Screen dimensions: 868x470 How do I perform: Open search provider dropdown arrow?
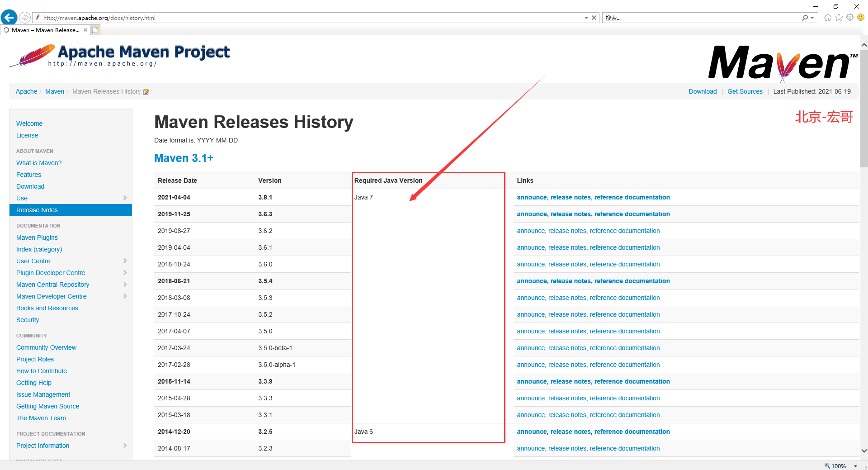(x=812, y=18)
